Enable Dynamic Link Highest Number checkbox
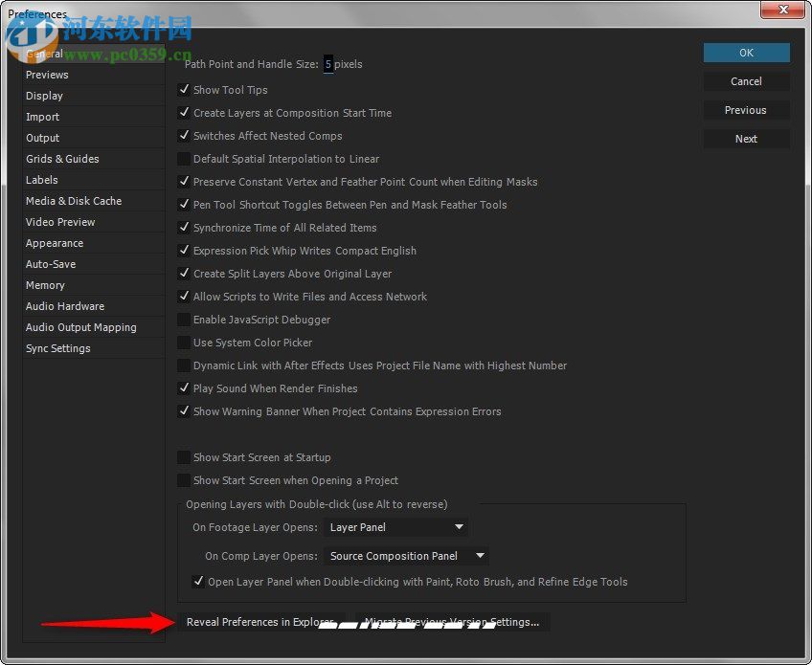 (184, 366)
